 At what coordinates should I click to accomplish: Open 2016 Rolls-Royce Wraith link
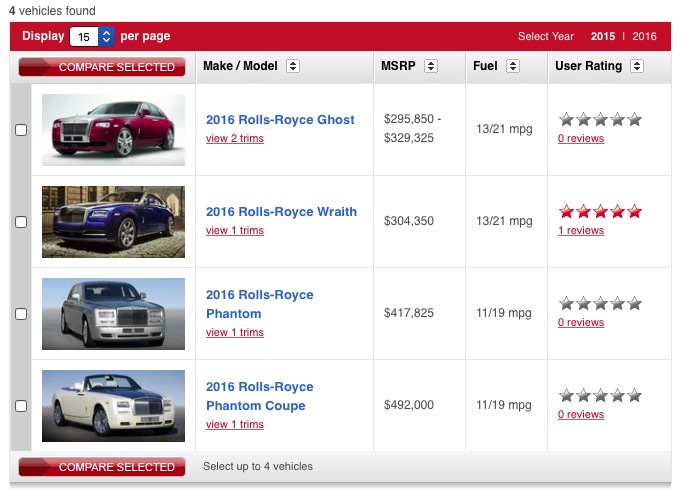pos(281,211)
